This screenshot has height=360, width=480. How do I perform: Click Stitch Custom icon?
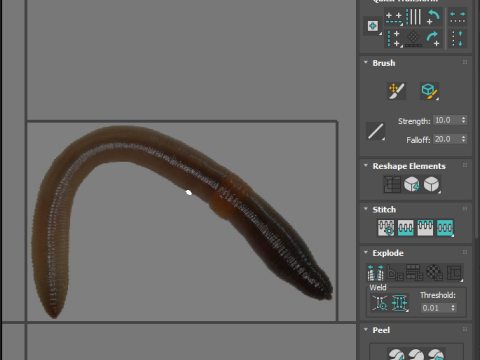pyautogui.click(x=445, y=227)
